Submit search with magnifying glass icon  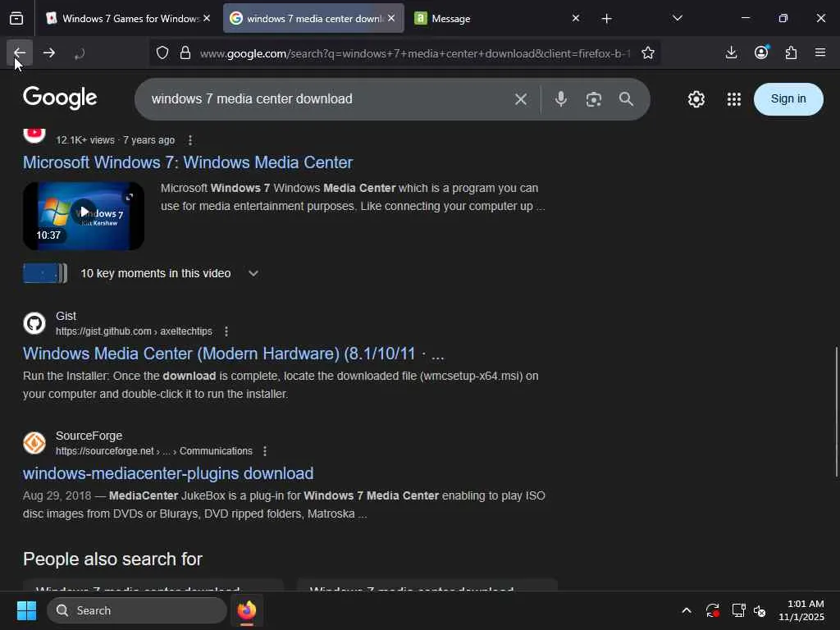coord(626,99)
